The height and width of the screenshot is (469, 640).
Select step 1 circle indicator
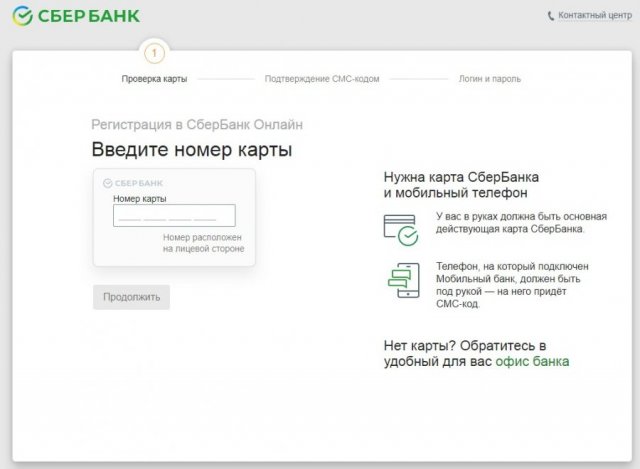point(154,53)
